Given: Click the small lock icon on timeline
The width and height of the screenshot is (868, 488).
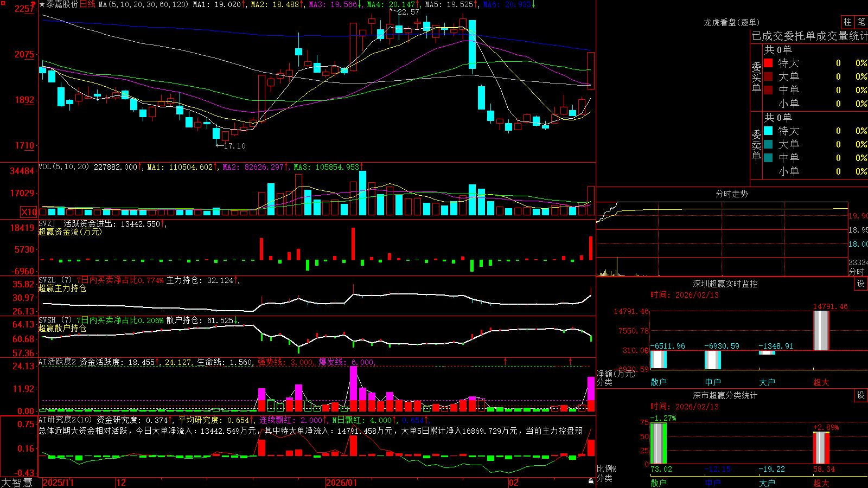Looking at the screenshot, I should pyautogui.click(x=591, y=481).
